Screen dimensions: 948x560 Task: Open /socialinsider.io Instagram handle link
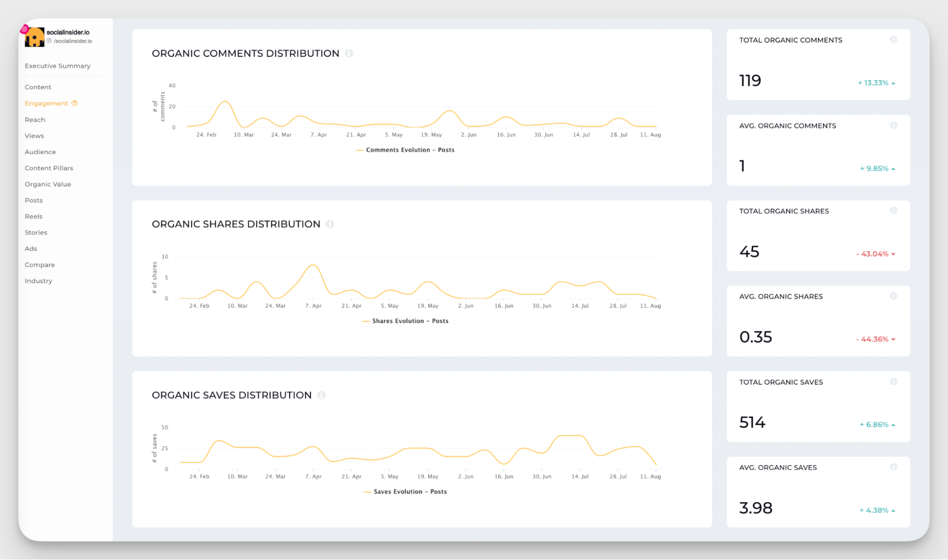[73, 41]
